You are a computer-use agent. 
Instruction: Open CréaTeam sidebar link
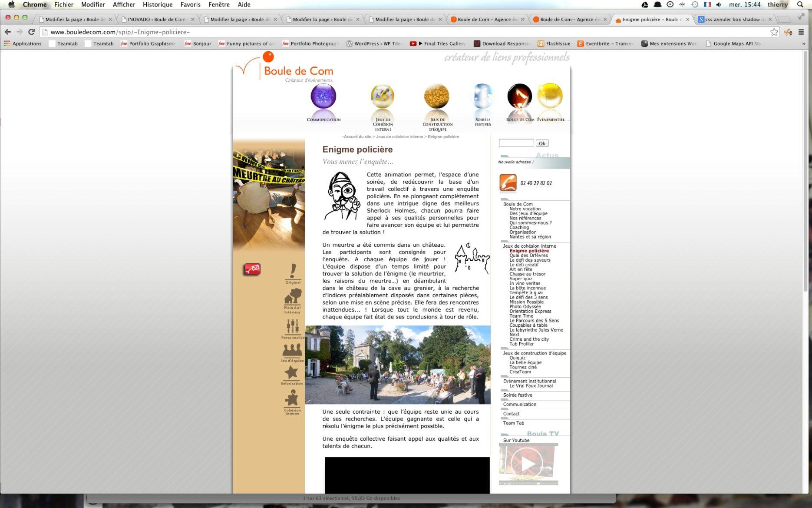[x=520, y=372]
